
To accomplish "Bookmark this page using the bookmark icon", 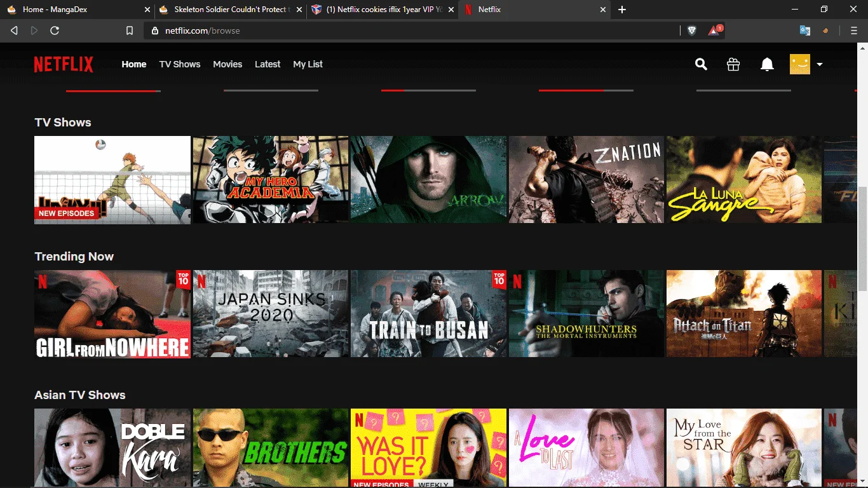I will 130,30.
